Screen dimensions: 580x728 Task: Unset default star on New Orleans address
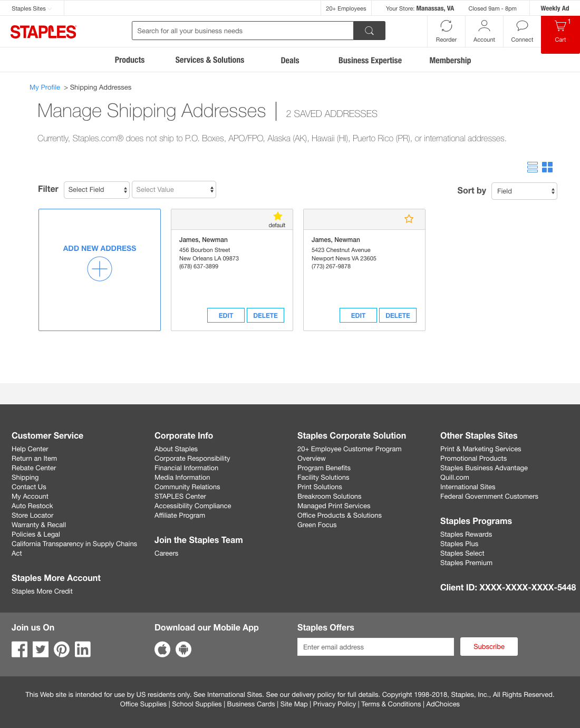[x=277, y=216]
